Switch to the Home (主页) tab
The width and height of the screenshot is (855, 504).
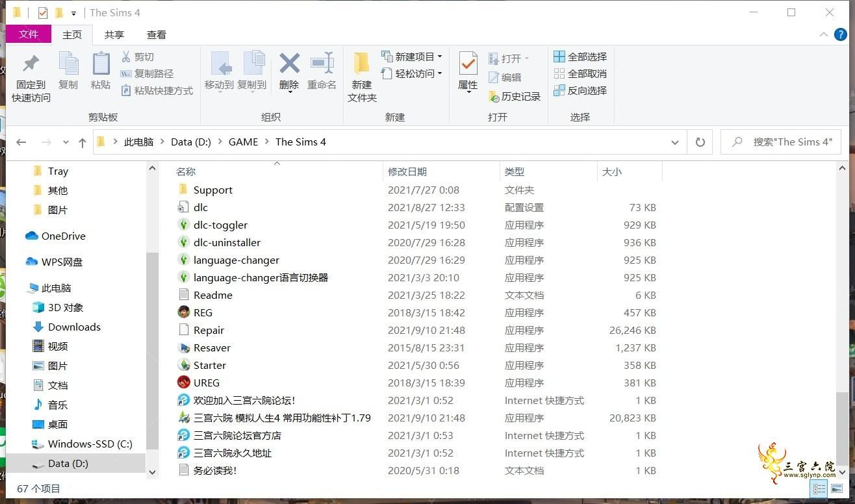pyautogui.click(x=72, y=35)
